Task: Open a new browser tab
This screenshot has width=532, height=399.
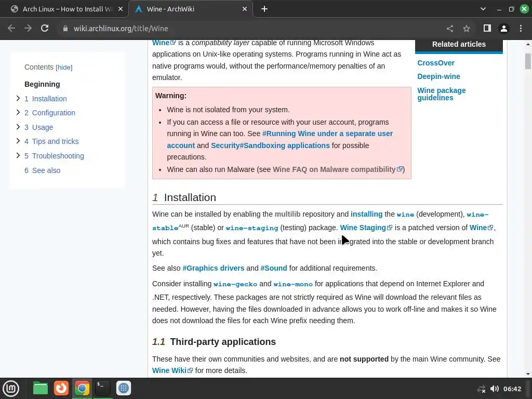Action: click(264, 9)
